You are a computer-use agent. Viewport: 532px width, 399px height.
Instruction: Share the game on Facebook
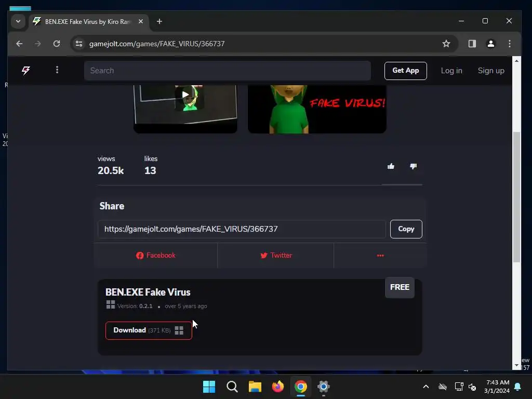pos(156,256)
